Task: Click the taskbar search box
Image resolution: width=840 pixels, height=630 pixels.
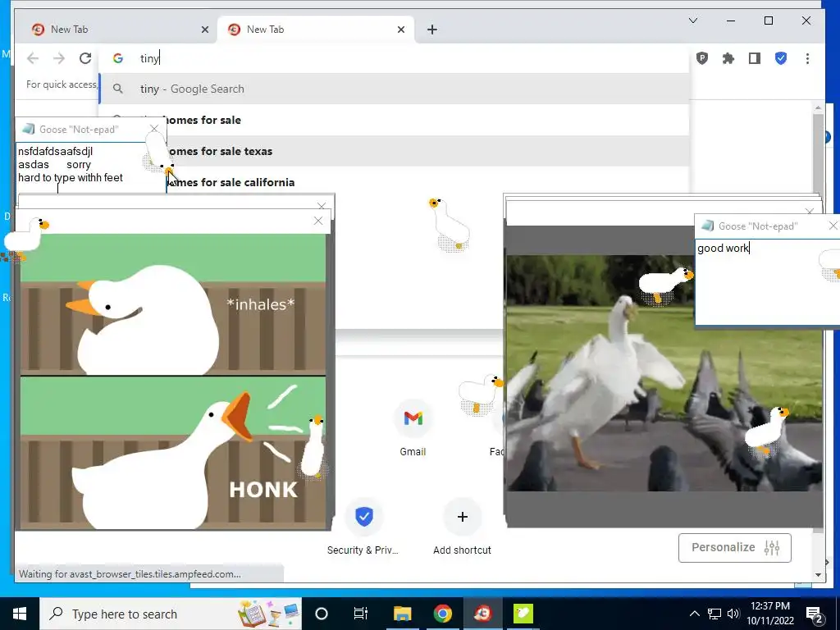Action: coord(171,614)
